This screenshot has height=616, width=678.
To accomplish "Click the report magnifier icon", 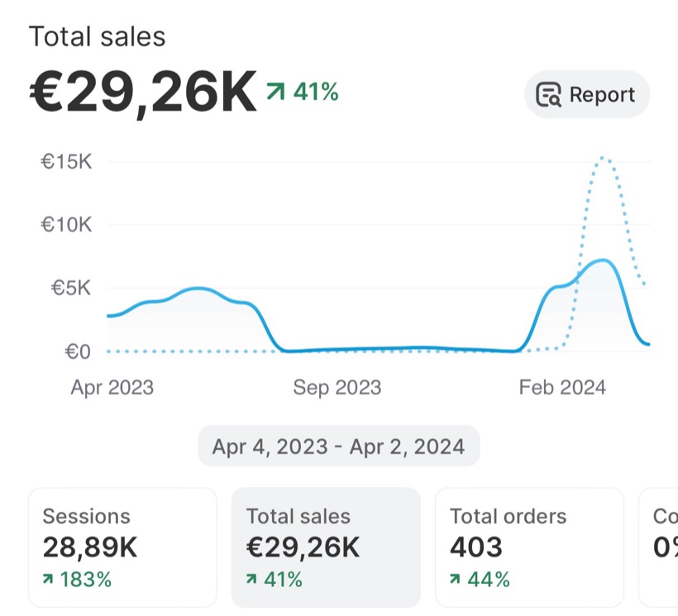I will [548, 94].
